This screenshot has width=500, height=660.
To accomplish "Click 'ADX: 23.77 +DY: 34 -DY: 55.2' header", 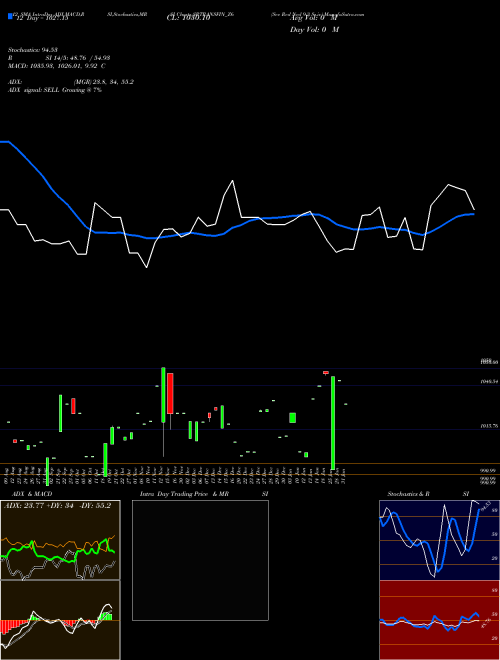I will (x=57, y=506).
